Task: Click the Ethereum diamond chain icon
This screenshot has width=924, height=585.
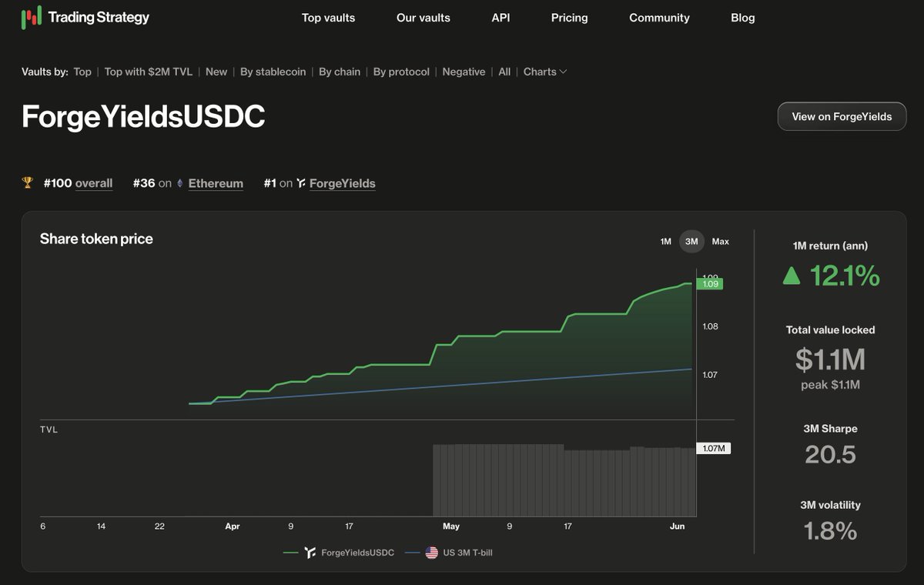Action: 180,183
